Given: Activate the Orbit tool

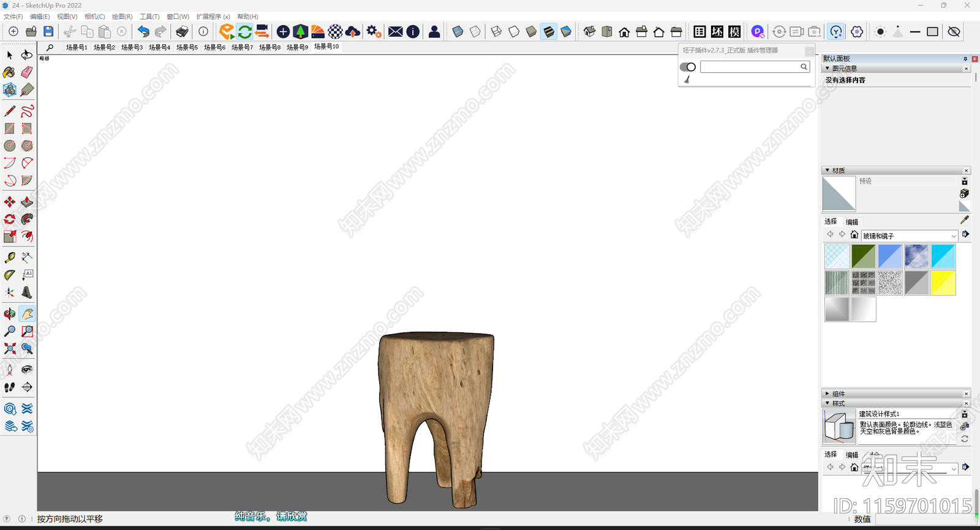Looking at the screenshot, I should 10,314.
